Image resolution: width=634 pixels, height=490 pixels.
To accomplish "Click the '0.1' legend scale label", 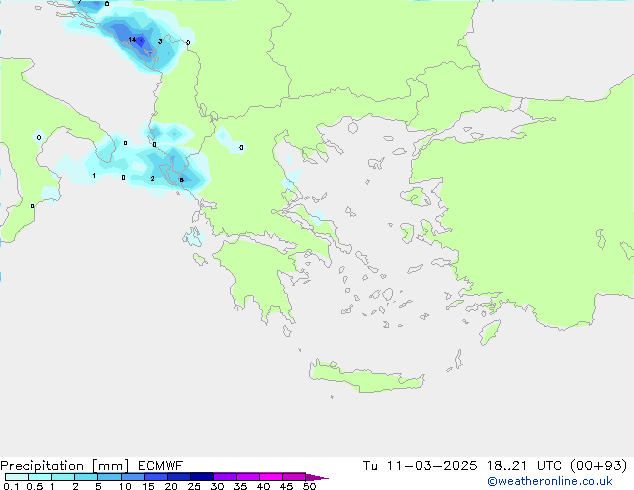I will point(11,486).
